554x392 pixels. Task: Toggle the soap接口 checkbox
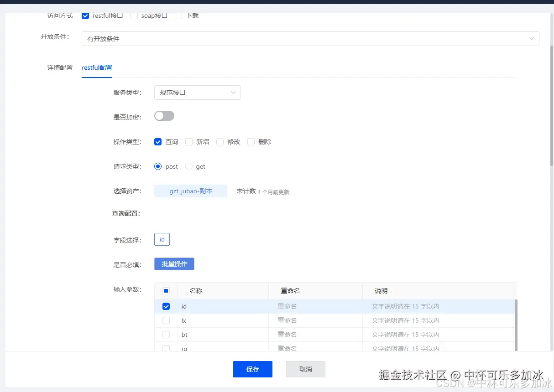click(x=134, y=16)
